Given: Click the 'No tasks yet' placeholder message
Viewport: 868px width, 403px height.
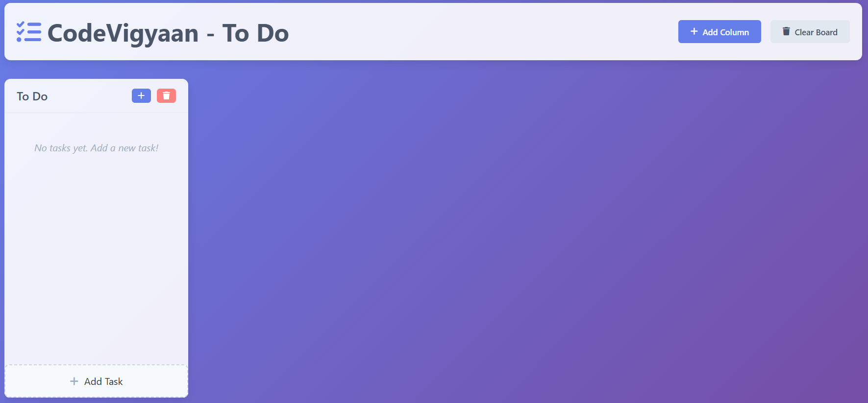Looking at the screenshot, I should coord(96,148).
